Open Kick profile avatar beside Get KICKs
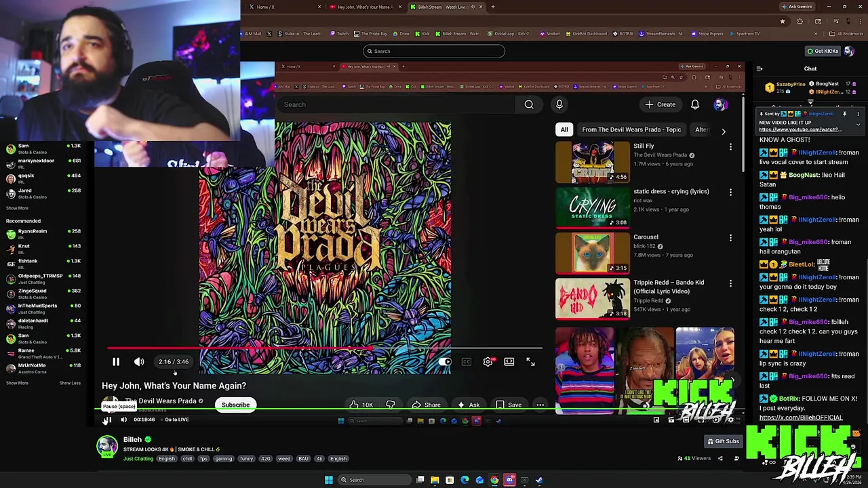This screenshot has width=868, height=488. click(849, 51)
